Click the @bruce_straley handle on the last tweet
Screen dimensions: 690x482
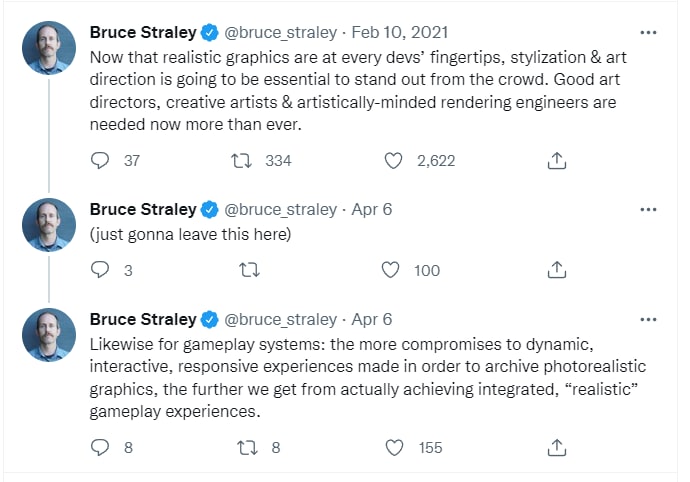282,320
